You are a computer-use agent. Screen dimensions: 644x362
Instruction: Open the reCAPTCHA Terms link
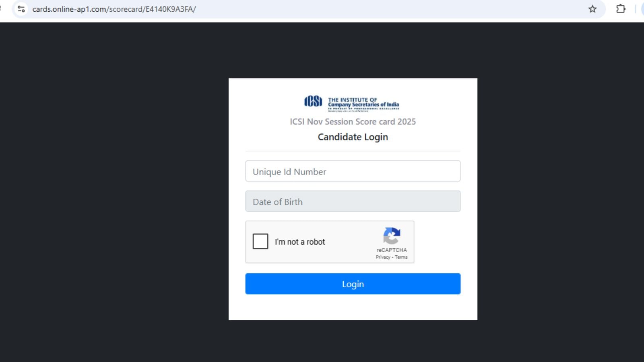click(x=401, y=257)
